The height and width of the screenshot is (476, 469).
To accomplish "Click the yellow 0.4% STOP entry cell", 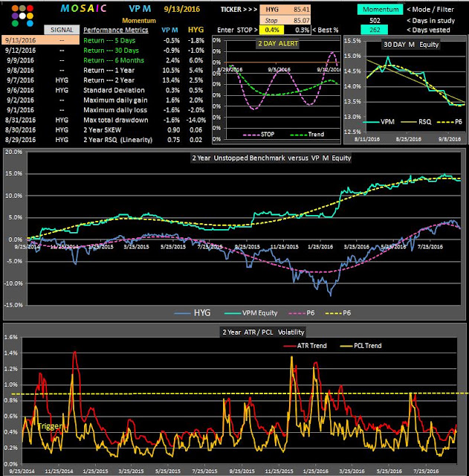I will point(272,30).
